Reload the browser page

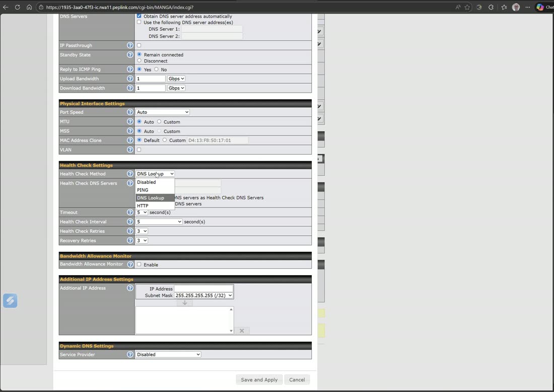[x=17, y=7]
